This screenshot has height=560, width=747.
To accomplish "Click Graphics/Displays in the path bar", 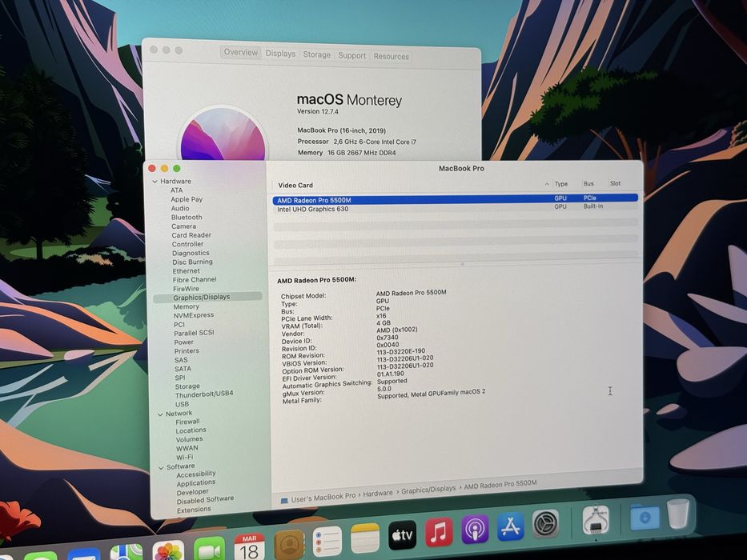I will (x=428, y=490).
